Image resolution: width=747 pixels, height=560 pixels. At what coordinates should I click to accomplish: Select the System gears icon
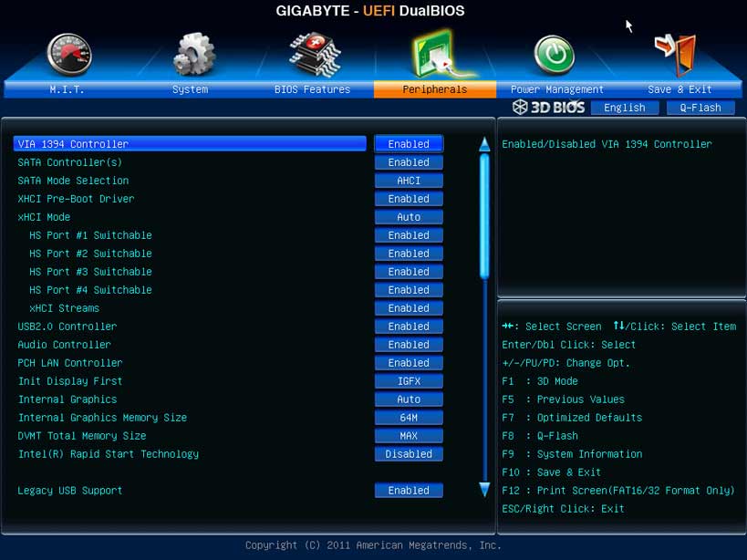[194, 54]
